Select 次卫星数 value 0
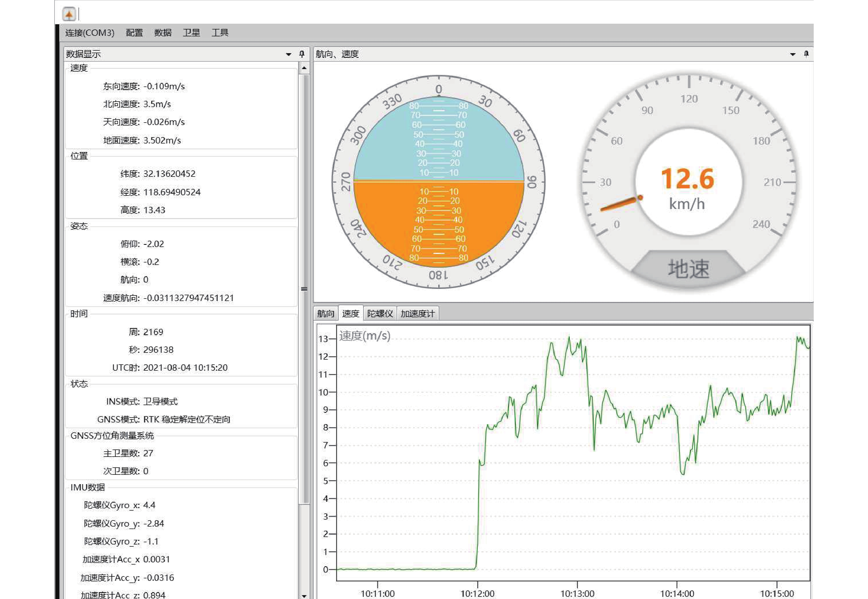Image resolution: width=868 pixels, height=599 pixels. click(x=146, y=471)
